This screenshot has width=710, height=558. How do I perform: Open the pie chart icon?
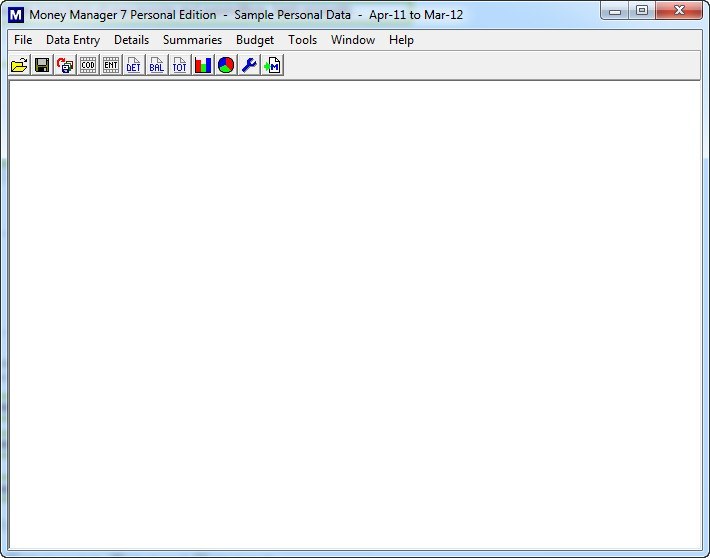tap(226, 65)
